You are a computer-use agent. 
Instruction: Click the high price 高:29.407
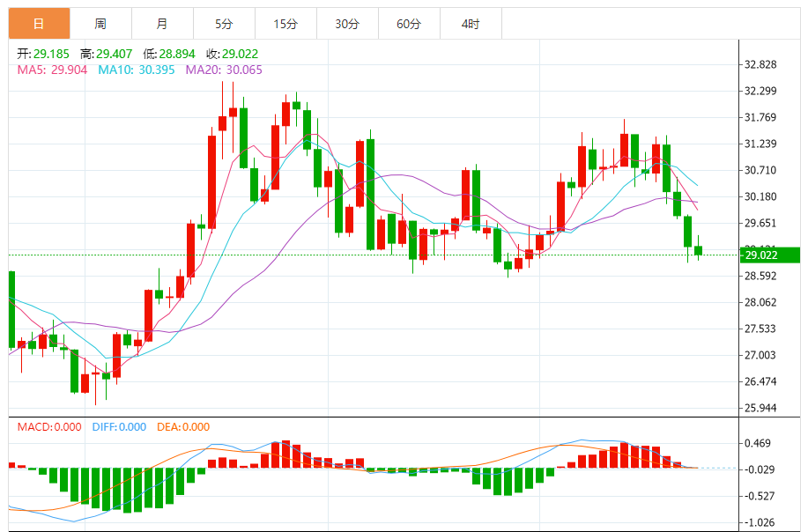(x=106, y=54)
